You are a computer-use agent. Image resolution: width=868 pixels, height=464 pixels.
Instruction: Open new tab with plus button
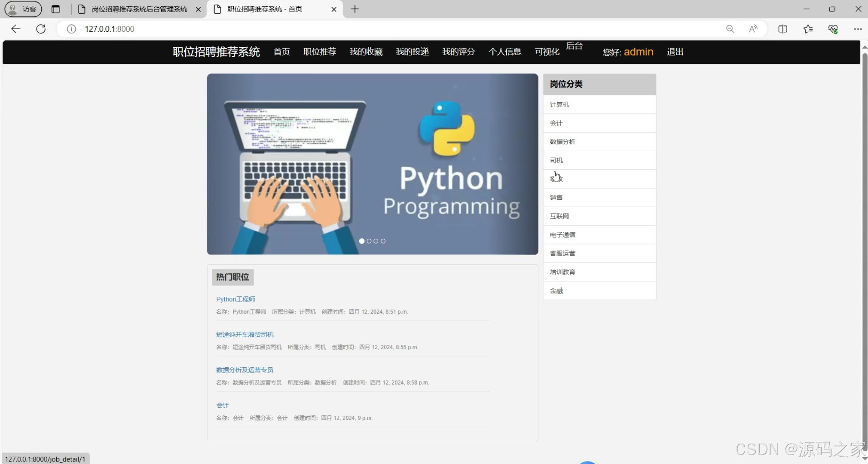(355, 9)
